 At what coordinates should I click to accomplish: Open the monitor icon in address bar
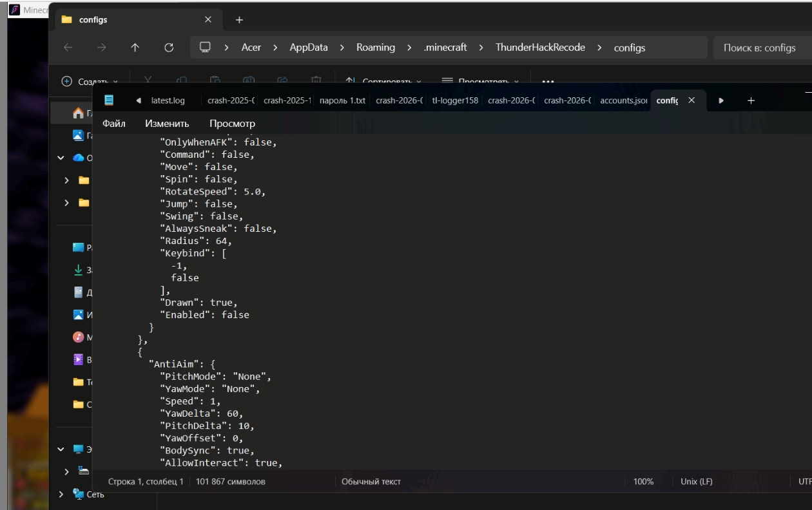point(206,48)
